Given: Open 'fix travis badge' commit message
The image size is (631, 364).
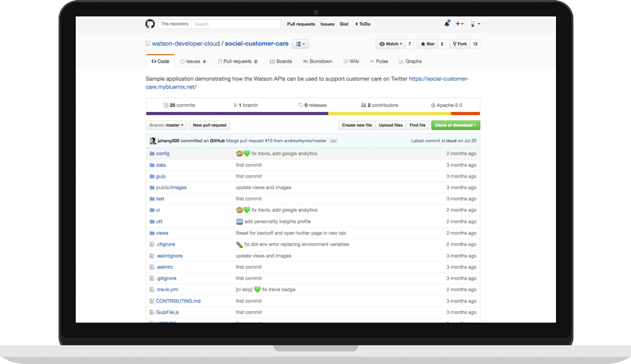Looking at the screenshot, I should [x=279, y=290].
